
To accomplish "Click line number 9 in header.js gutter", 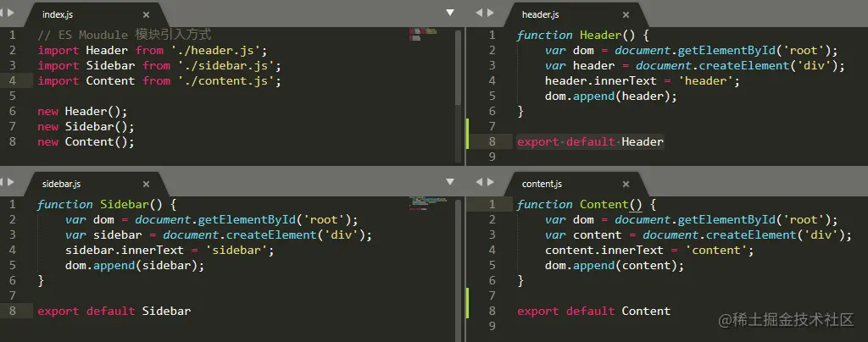I will point(492,157).
